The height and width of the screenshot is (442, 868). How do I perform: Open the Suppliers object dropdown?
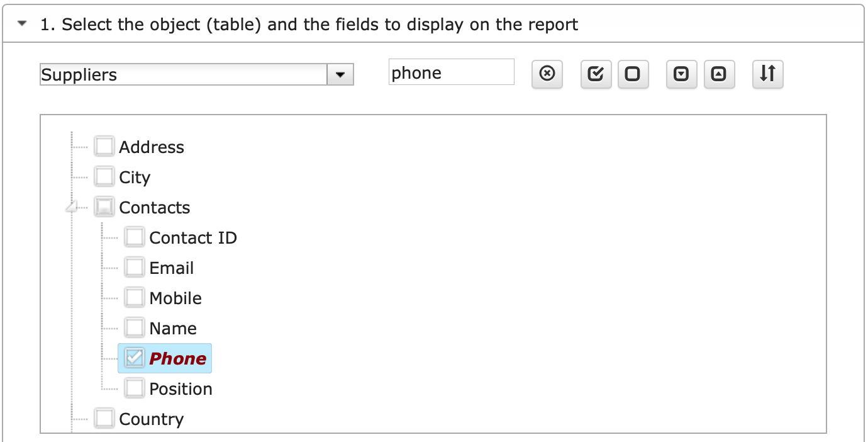340,75
